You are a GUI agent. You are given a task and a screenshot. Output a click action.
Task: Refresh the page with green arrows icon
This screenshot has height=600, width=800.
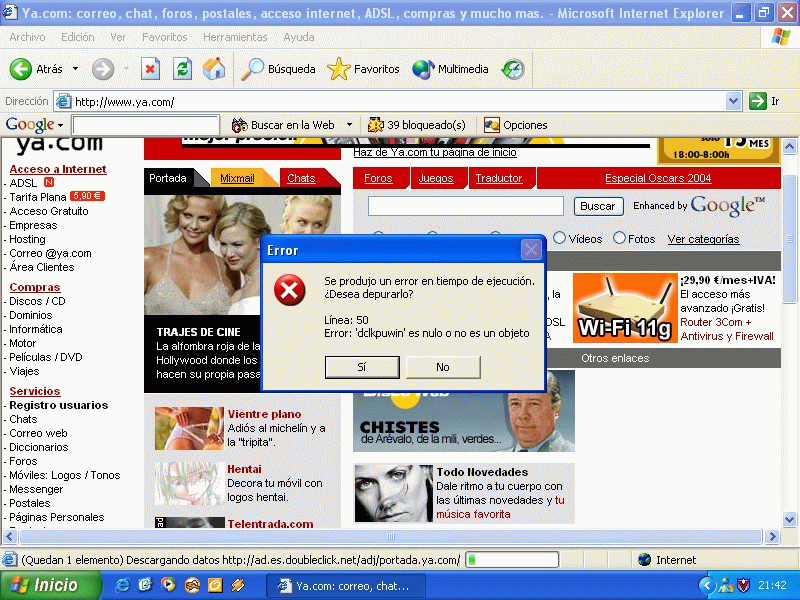(182, 69)
